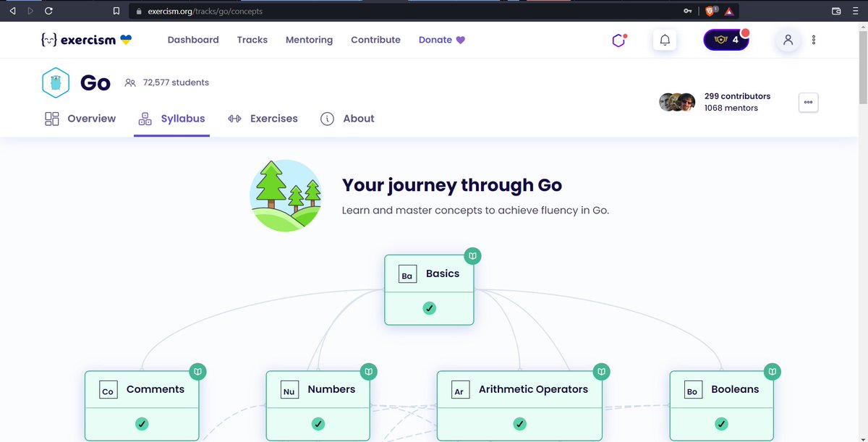Viewport: 868px width, 442px height.
Task: Click the 72,577 students text
Action: coord(176,82)
